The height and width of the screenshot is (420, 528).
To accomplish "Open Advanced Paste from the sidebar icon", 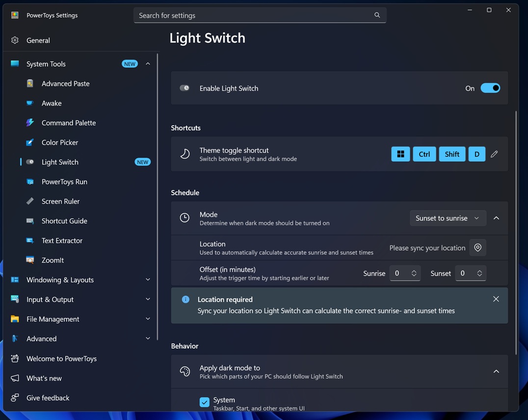I will click(30, 83).
